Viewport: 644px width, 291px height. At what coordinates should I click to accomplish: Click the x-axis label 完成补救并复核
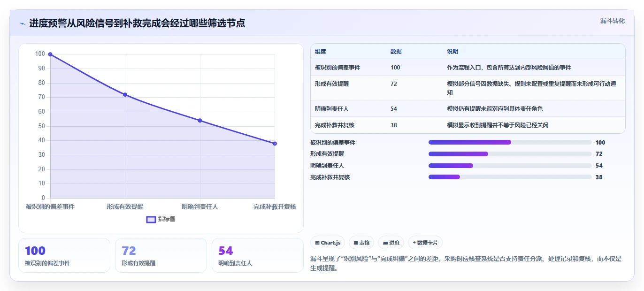pos(275,207)
